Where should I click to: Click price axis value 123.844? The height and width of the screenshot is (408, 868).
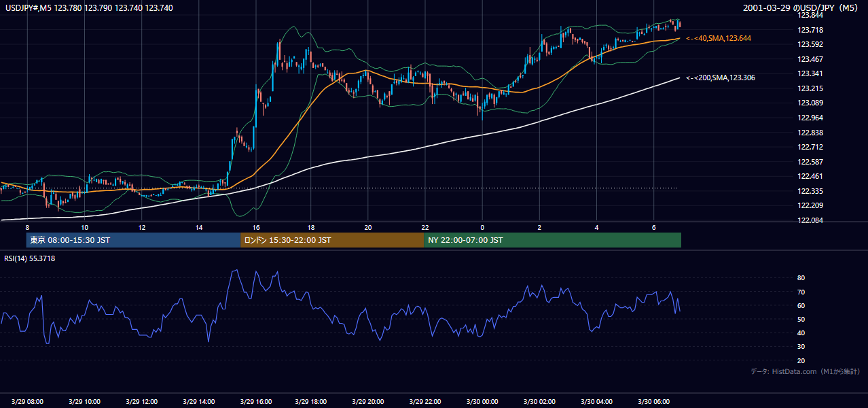tap(811, 15)
